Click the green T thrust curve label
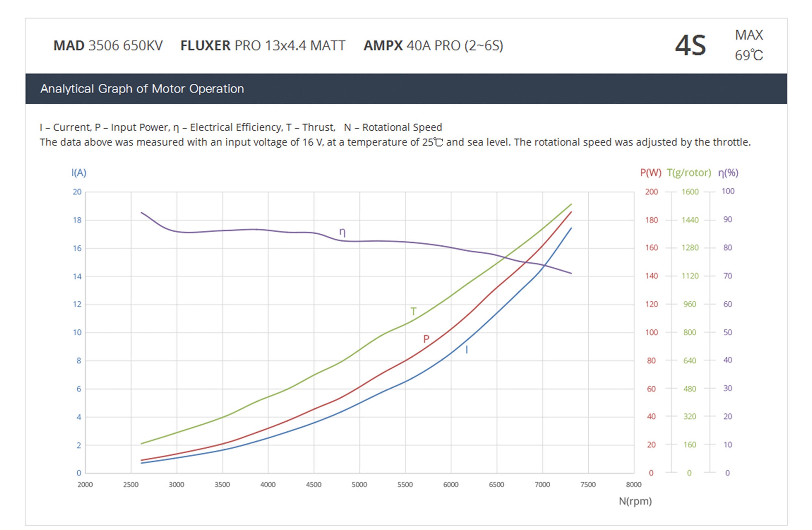812x530 pixels. tap(413, 311)
